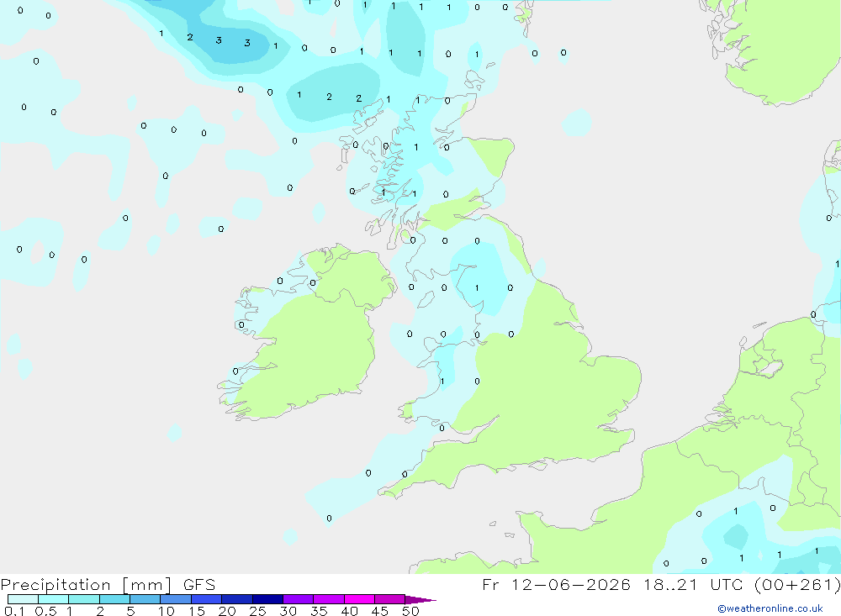Screen dimensions: 841x616
Task: Click the date 'Fr 12-06-2026' text
Action: click(x=556, y=584)
